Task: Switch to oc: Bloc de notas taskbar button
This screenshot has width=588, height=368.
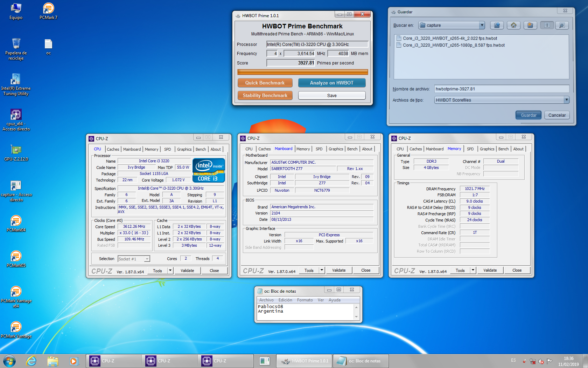Action: coord(360,361)
